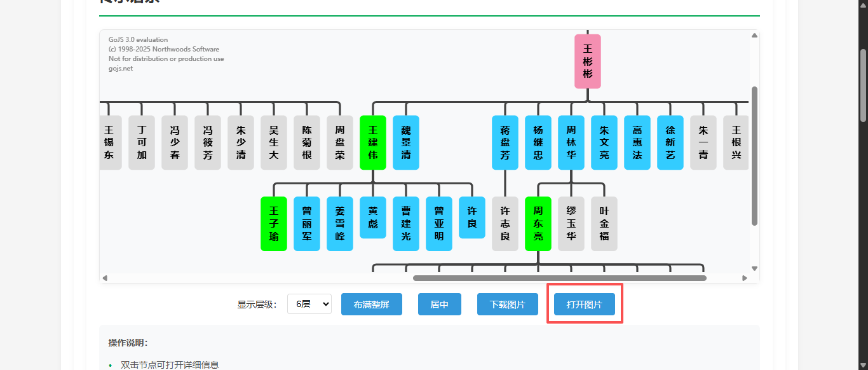Click the diagram's horizontal scrollbar thumb
The height and width of the screenshot is (370, 868).
(559, 278)
